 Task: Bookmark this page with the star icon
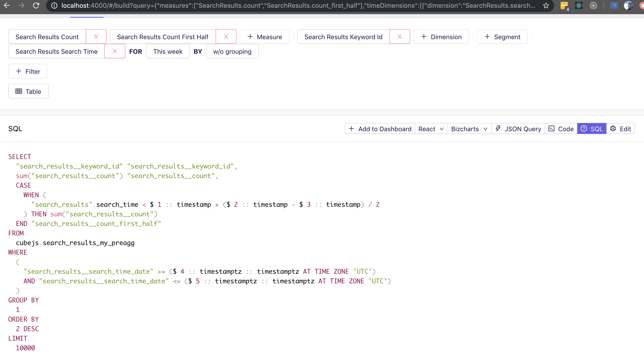(x=546, y=5)
